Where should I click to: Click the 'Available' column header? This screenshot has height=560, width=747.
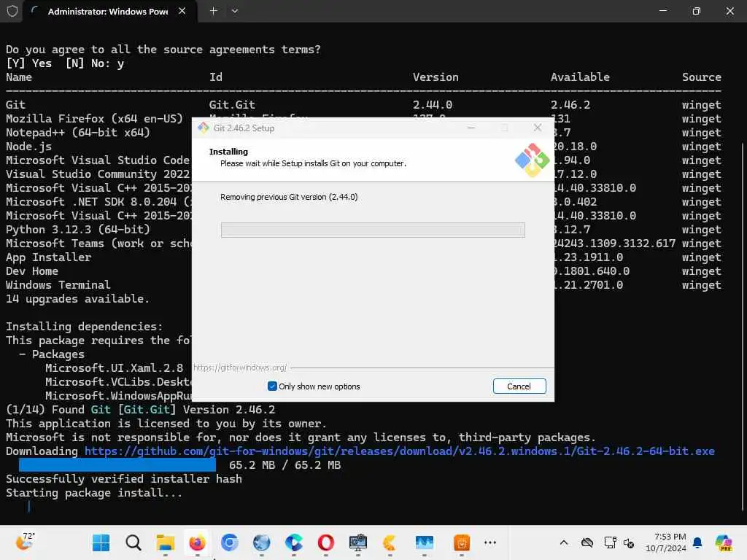tap(580, 77)
